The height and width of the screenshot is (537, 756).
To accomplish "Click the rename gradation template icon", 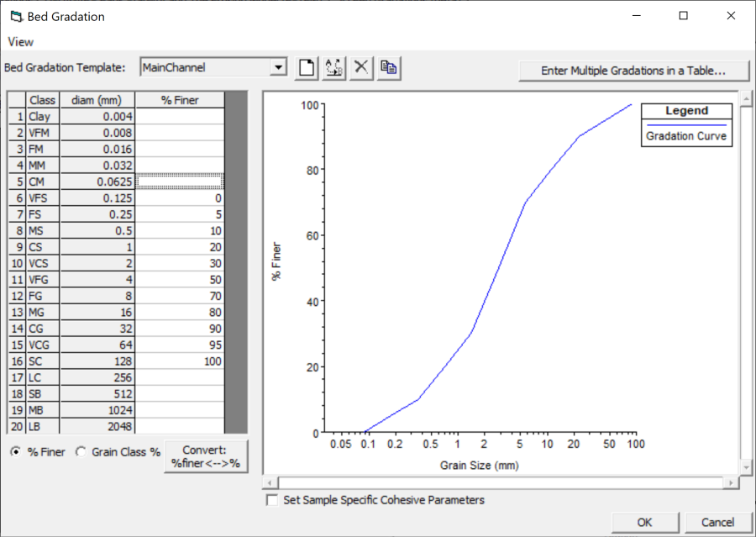I will pyautogui.click(x=334, y=68).
